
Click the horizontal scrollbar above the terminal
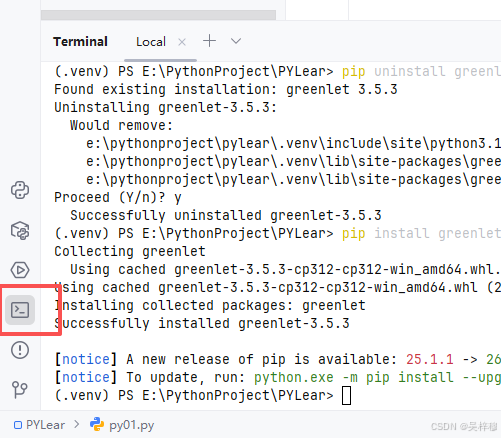tap(158, 15)
